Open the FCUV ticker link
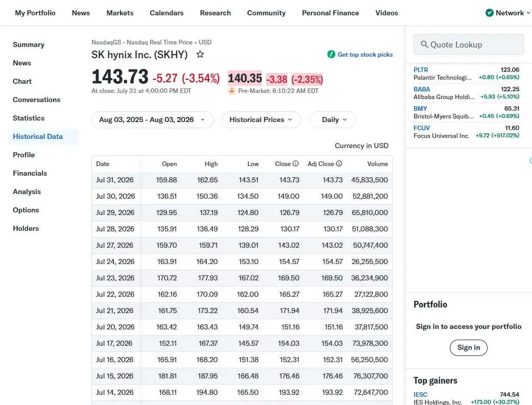The width and height of the screenshot is (532, 405). coord(422,128)
